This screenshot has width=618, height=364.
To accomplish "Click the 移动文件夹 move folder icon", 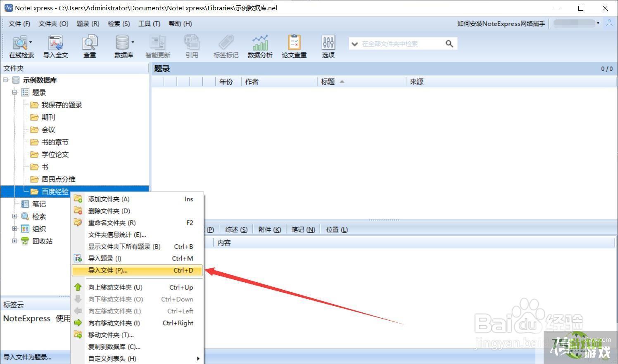I will coord(78,335).
